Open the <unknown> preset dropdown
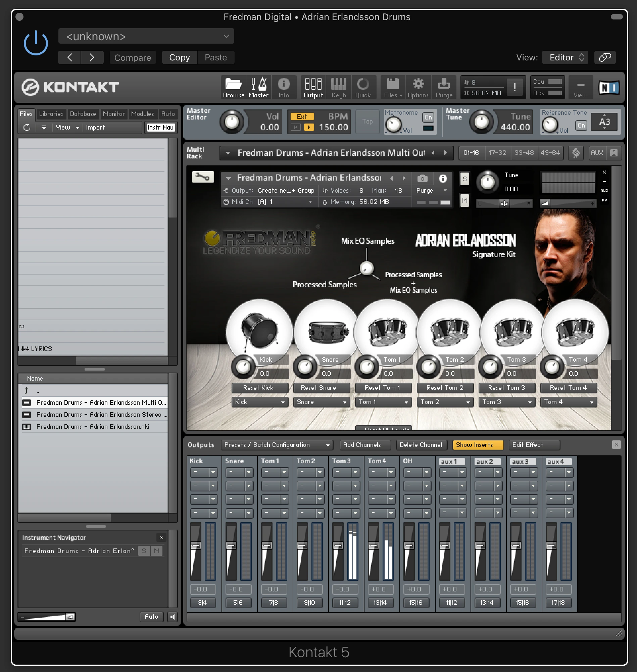Screen dimensions: 637x672 (x=146, y=36)
